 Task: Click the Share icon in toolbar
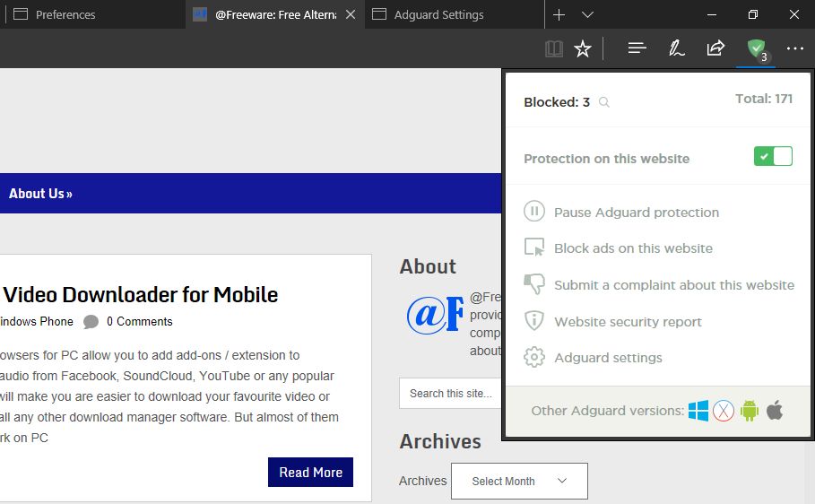(x=715, y=48)
